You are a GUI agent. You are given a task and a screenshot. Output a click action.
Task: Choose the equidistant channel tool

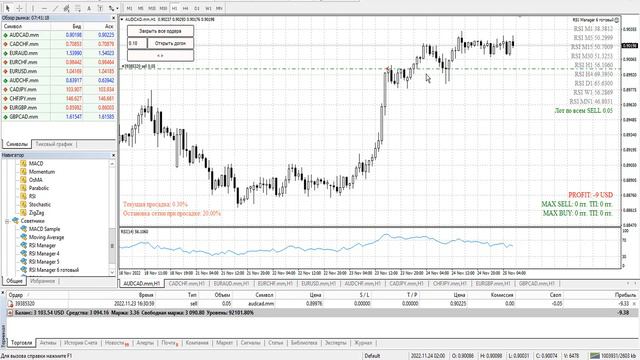tap(67, 8)
